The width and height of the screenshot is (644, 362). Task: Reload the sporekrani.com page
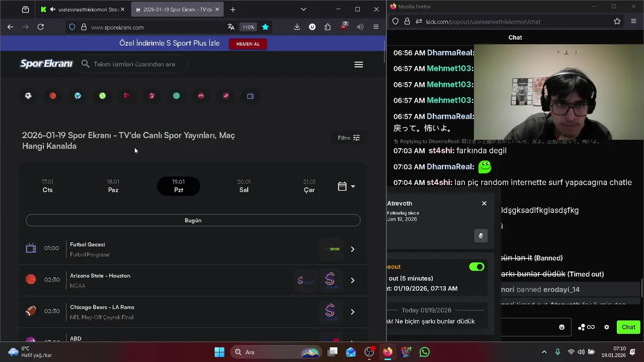point(41,27)
